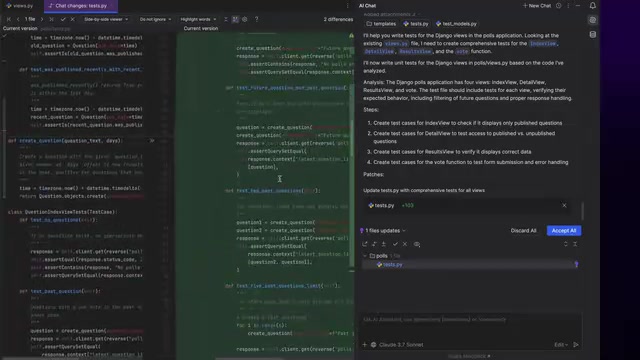Viewport: 640px width, 360px height.
Task: Discard changes X in diff toolbar
Action: click(73, 19)
